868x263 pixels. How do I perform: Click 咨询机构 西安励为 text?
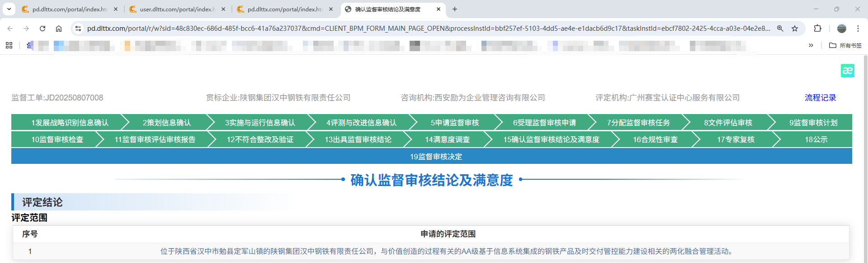click(x=473, y=98)
